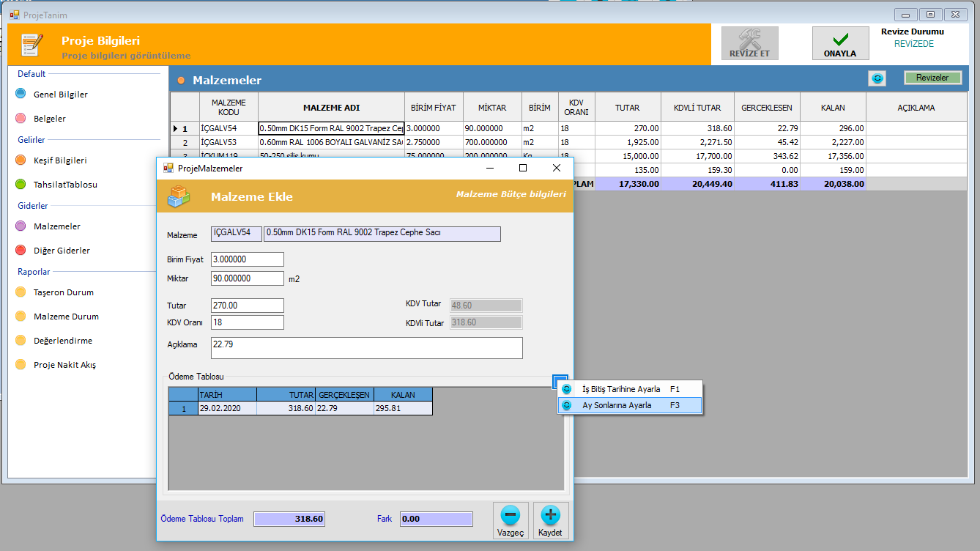
Task: Click the Genel Bilgiler blue circle icon
Action: [21, 94]
